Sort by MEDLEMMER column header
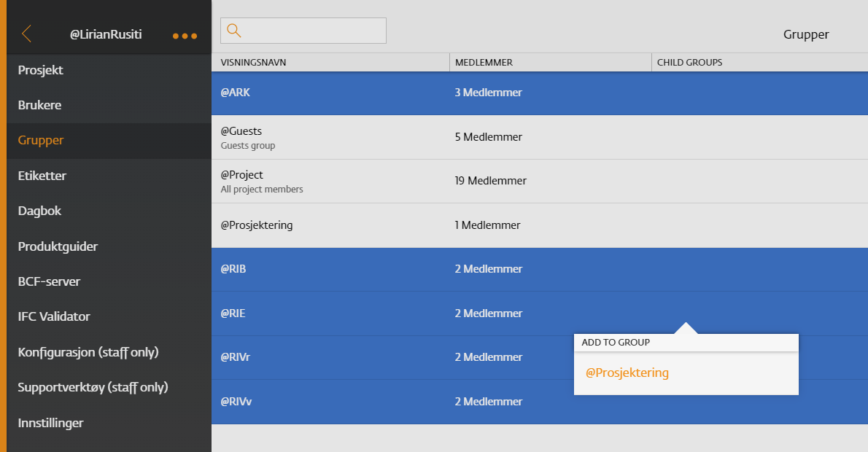 click(484, 63)
